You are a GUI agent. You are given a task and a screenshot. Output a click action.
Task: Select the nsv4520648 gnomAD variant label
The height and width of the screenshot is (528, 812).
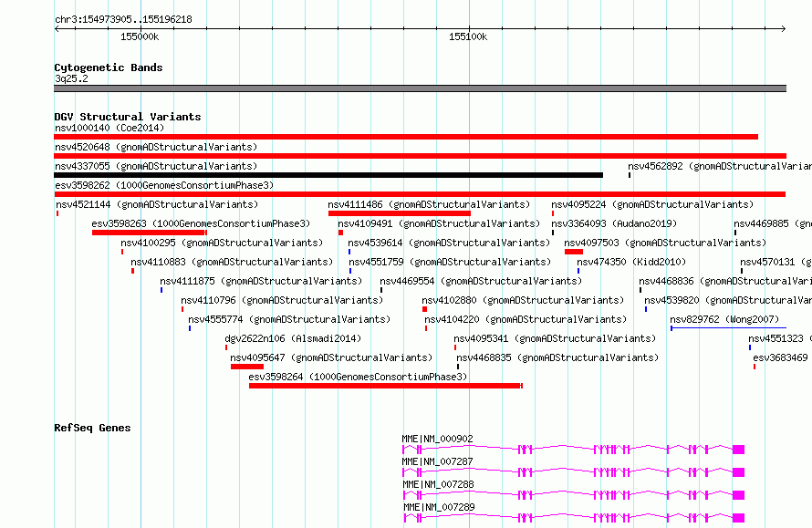[156, 147]
